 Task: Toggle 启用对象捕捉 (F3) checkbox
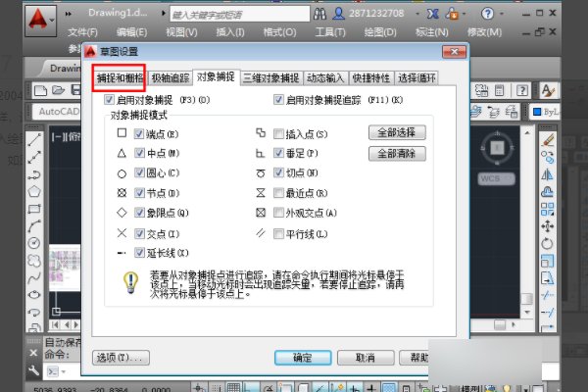[109, 100]
